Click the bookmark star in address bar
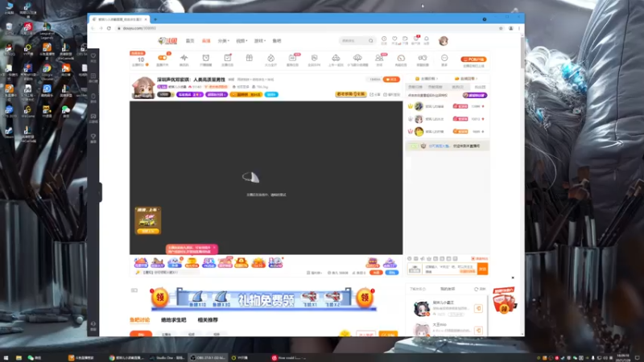Screen dimensions: 644x362 click(501, 28)
